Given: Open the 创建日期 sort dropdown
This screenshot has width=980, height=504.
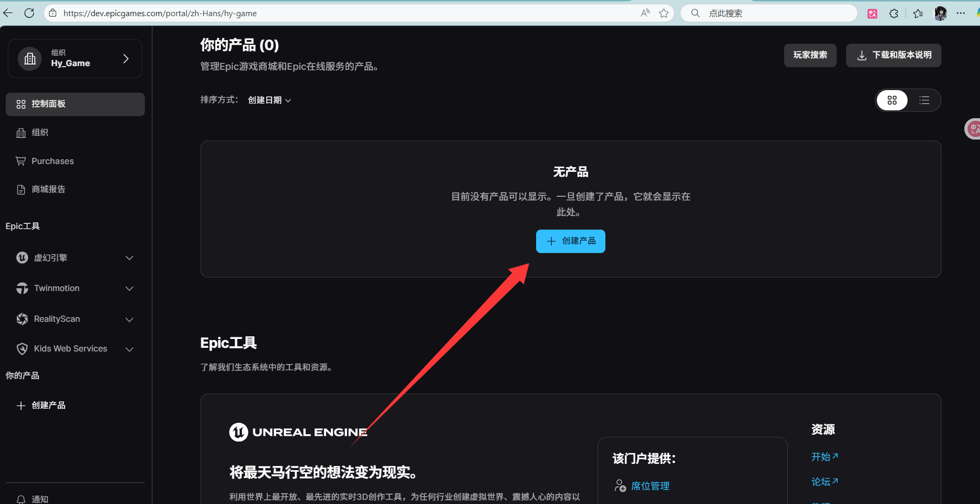Looking at the screenshot, I should click(x=269, y=100).
